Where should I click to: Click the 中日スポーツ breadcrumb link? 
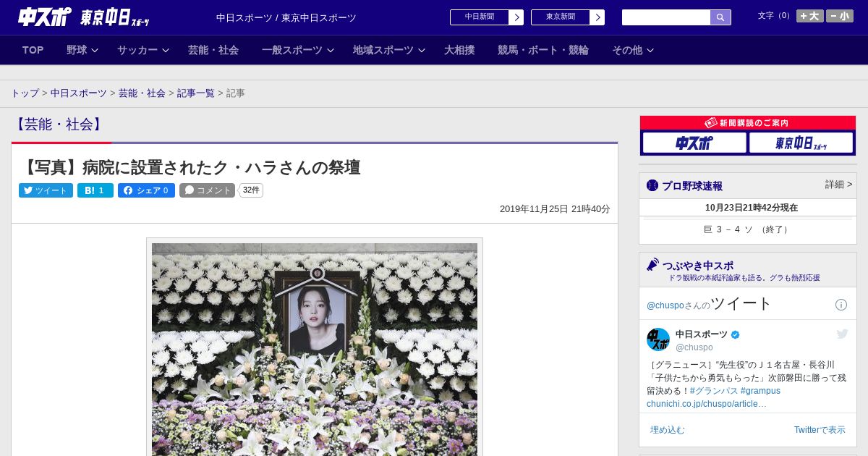pos(79,93)
